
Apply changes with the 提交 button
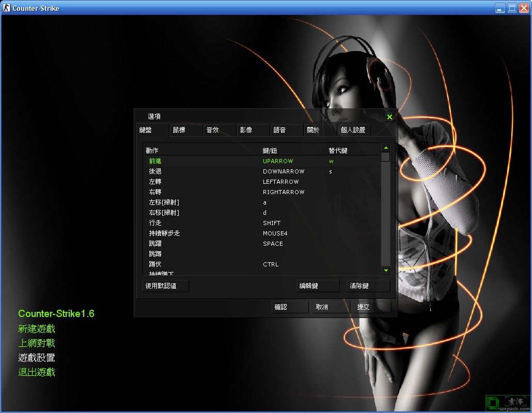pos(371,306)
